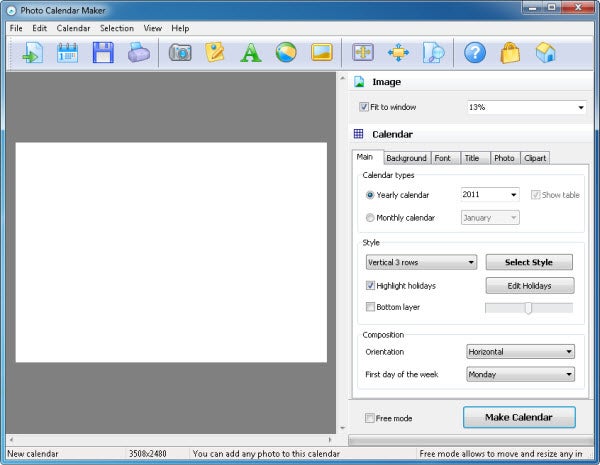Switch to the Background tab
600x465 pixels.
[x=406, y=158]
